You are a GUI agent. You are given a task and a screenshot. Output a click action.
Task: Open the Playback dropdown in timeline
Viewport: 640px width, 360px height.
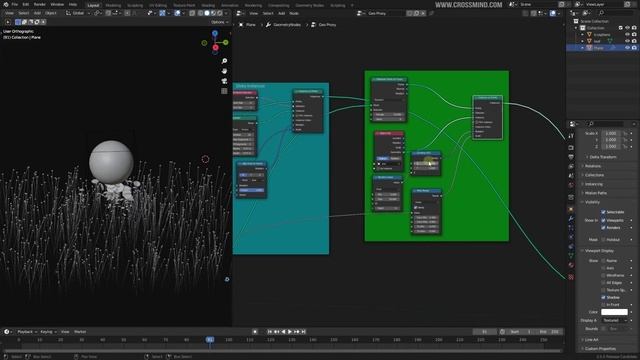27,332
